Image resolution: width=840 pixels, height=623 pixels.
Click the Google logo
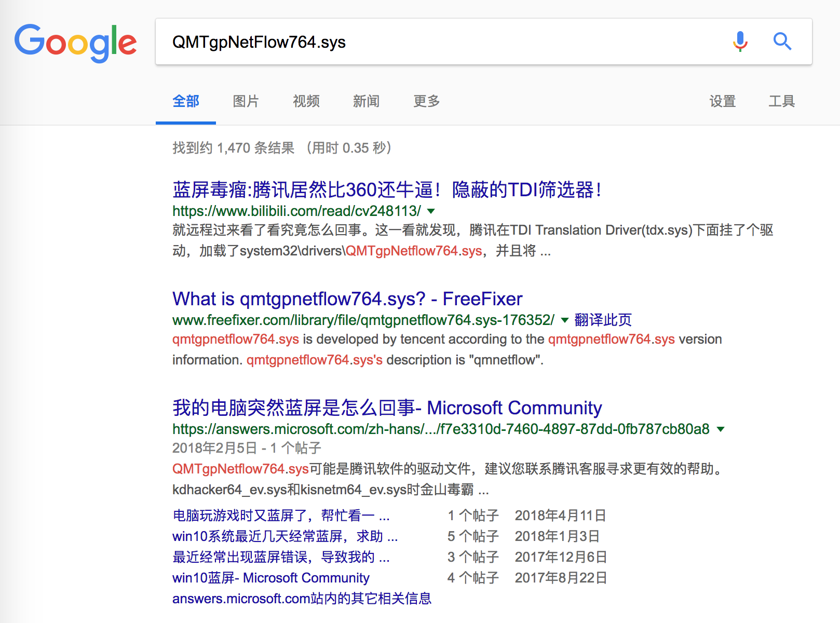76,43
